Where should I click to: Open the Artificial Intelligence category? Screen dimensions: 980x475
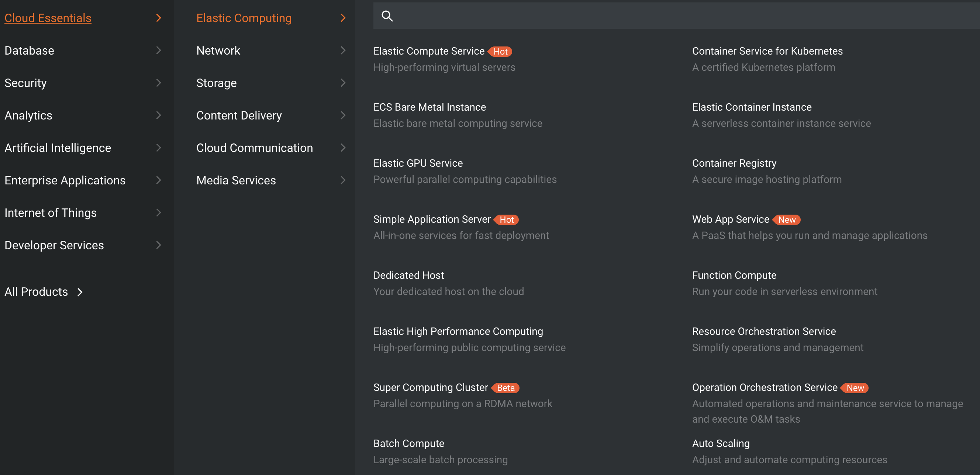(58, 148)
